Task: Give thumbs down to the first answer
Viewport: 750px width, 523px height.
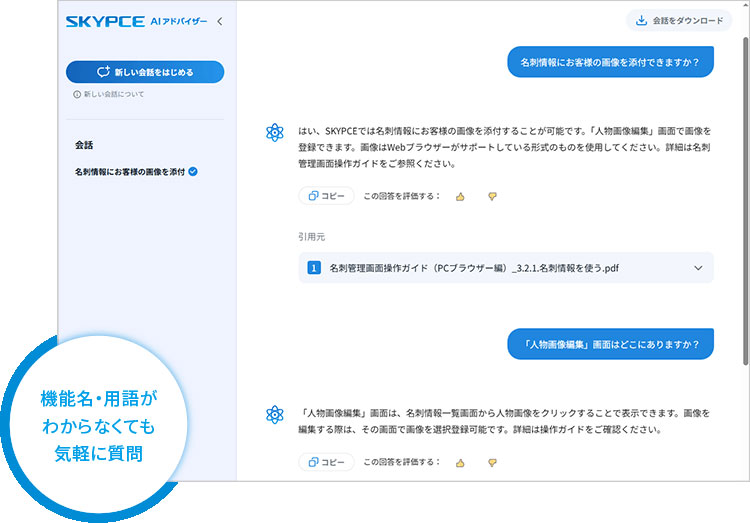Action: (492, 196)
